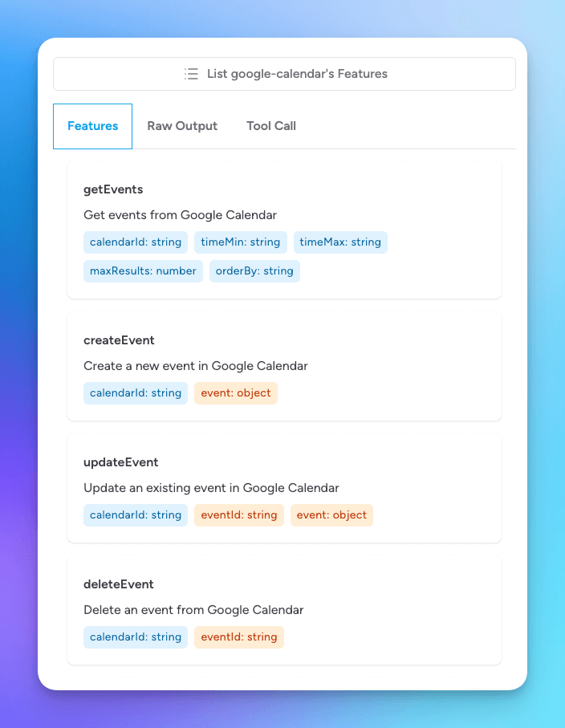This screenshot has height=728, width=565.
Task: Switch to the Raw Output tab
Action: (x=182, y=126)
